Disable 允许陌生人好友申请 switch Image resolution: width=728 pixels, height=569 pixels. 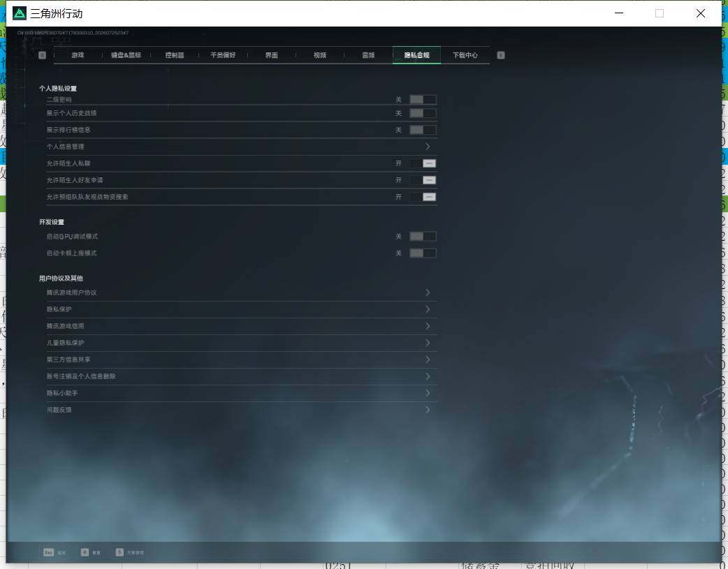tap(423, 180)
